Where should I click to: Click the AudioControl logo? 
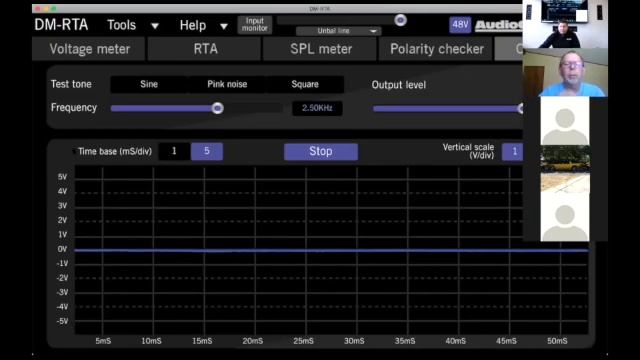(498, 25)
